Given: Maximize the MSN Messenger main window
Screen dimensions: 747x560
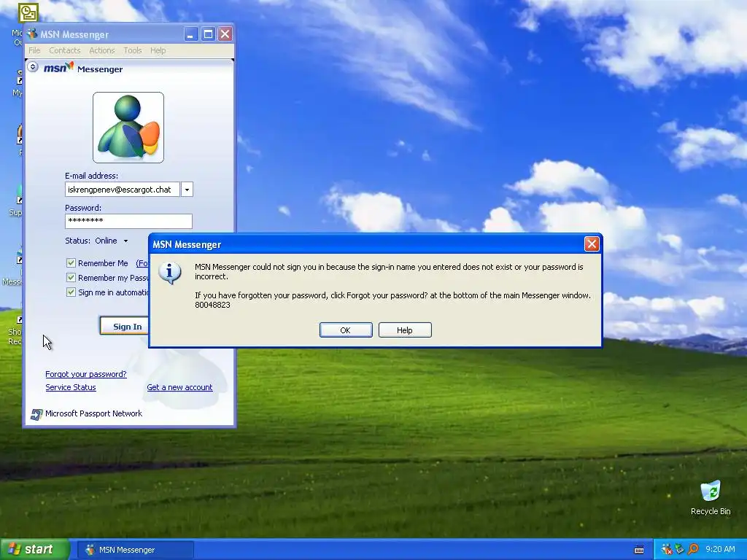Looking at the screenshot, I should (208, 34).
